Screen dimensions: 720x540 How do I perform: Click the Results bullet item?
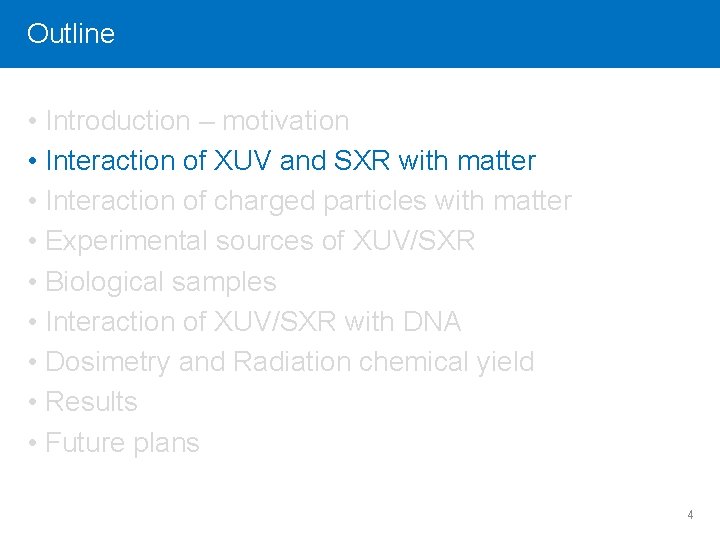tap(91, 402)
